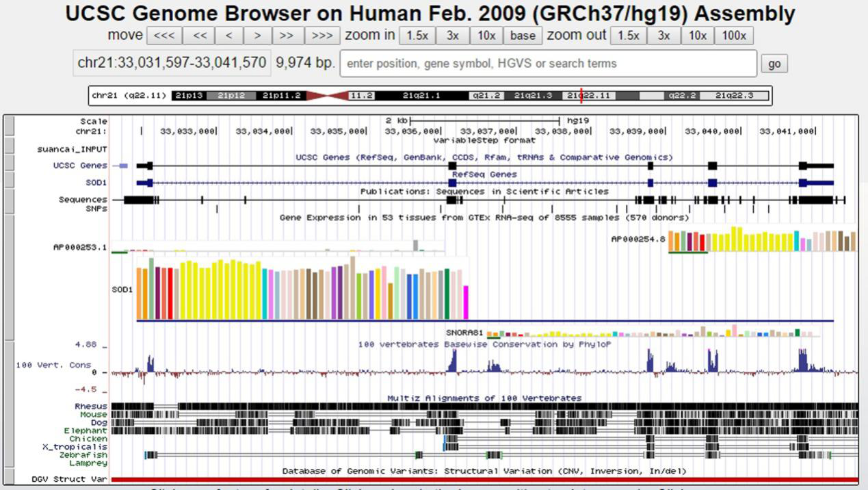Click the red position marker on chromosome ideogram
868x490 pixels.
tap(581, 96)
